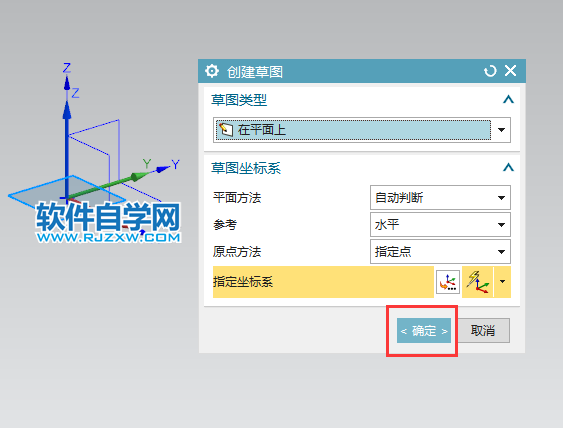The height and width of the screenshot is (428, 563).
Task: Click the 取消 button
Action: point(483,331)
